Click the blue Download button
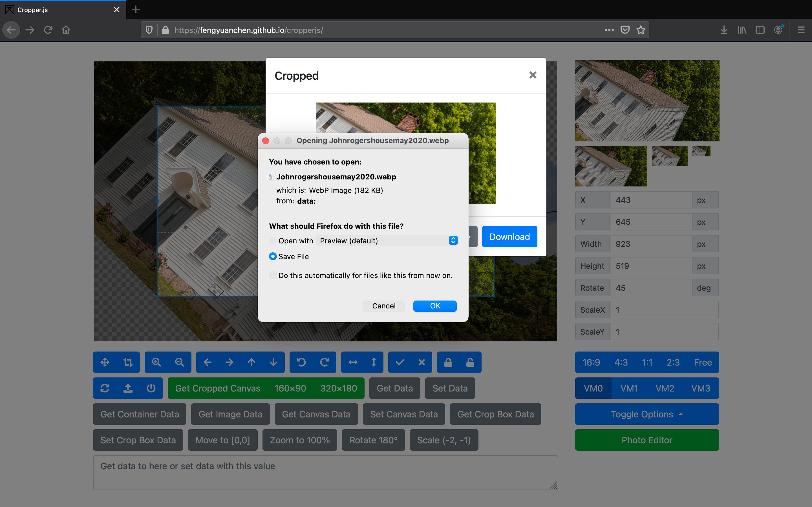The image size is (812, 507). click(509, 237)
